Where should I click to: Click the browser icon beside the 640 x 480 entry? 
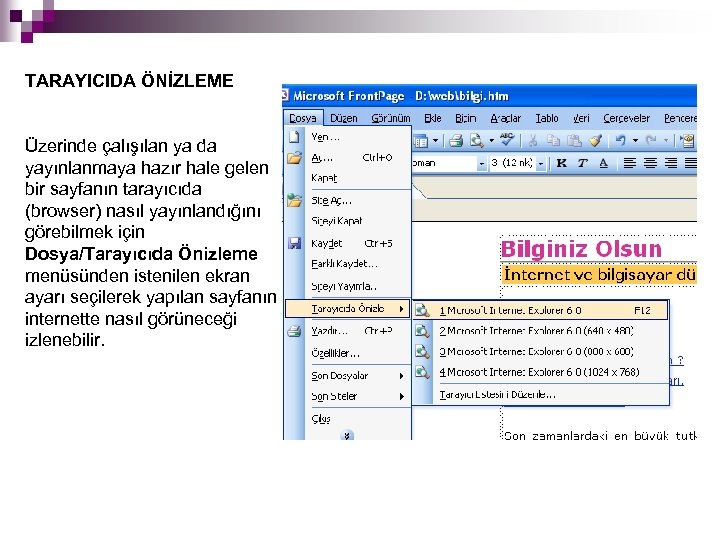(x=422, y=331)
